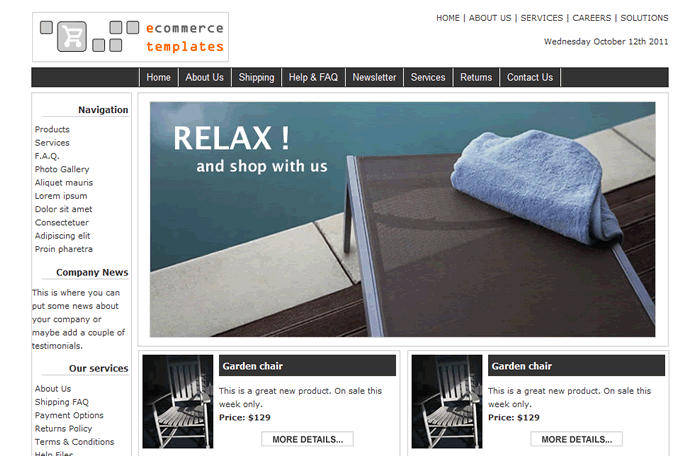Viewport: 700px width, 456px height.
Task: Open Photo Gallery in sidebar navigation
Action: click(x=62, y=169)
